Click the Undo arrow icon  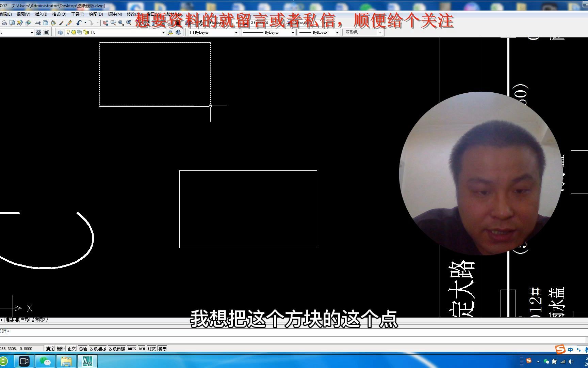79,23
